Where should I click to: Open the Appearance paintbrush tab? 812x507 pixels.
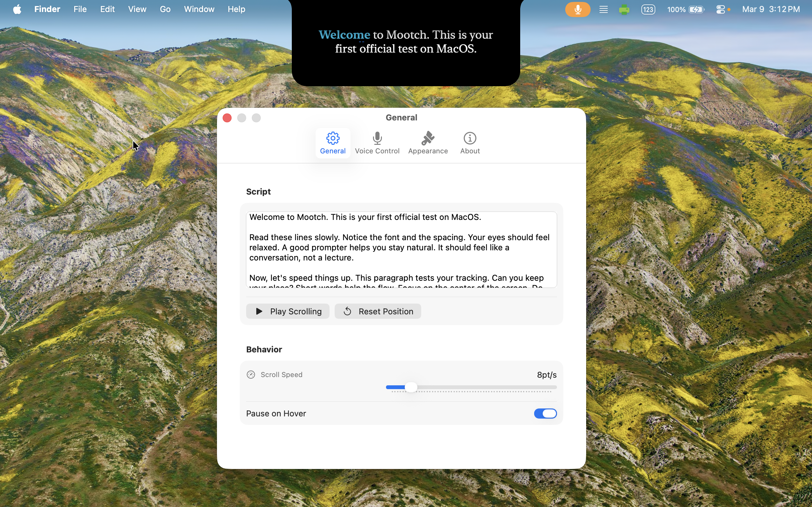pos(428,143)
